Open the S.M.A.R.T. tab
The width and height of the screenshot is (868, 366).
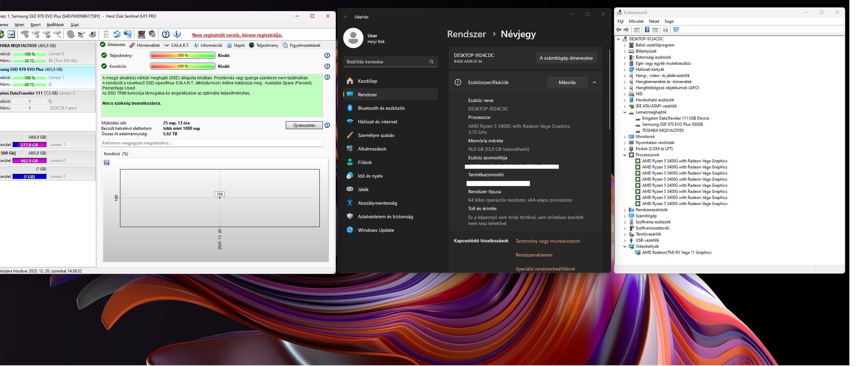pos(176,45)
